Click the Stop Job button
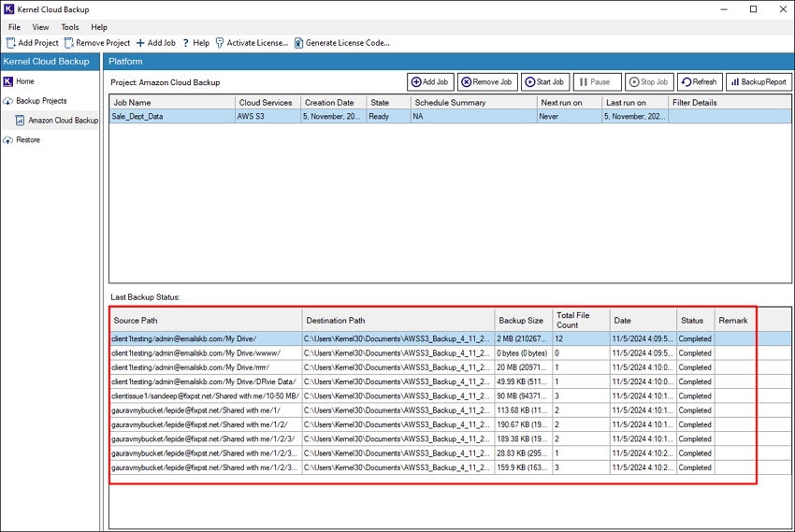 649,82
